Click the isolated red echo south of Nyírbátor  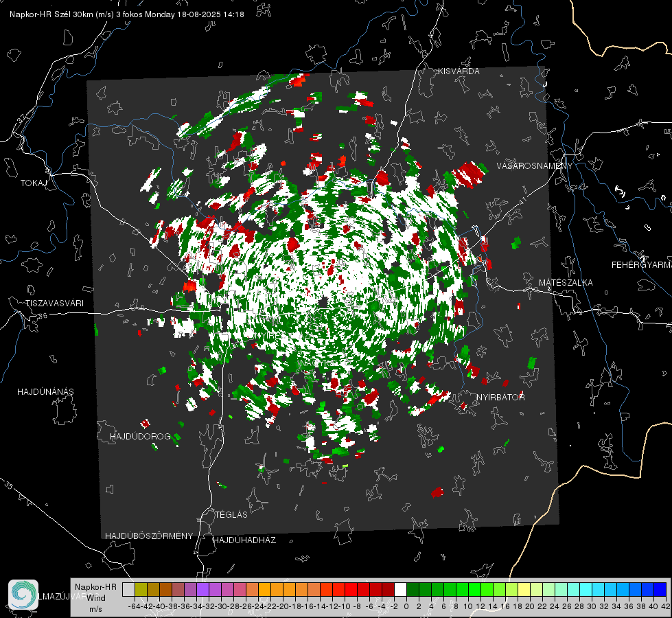(x=437, y=492)
